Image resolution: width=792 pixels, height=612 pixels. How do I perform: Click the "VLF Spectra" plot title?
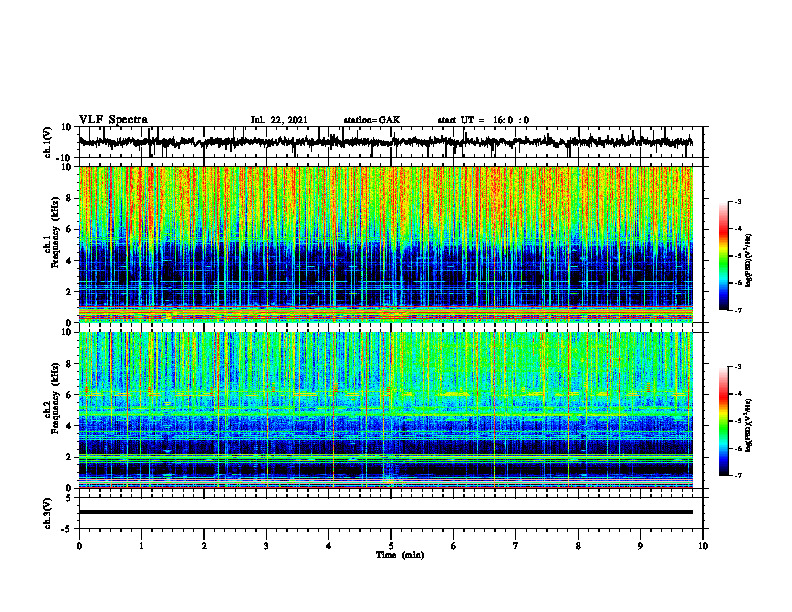tap(113, 120)
